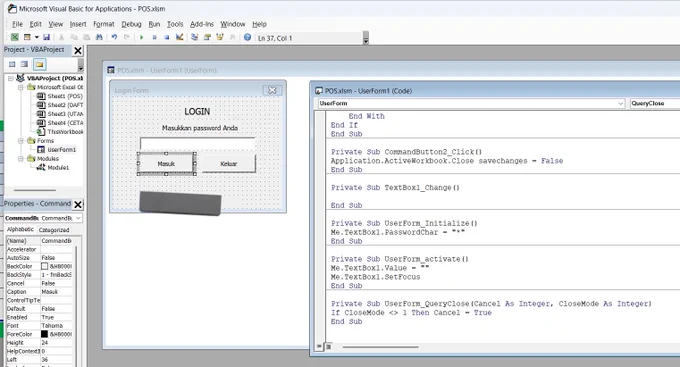Open the View menu
This screenshot has width=680, height=367.
click(x=56, y=24)
